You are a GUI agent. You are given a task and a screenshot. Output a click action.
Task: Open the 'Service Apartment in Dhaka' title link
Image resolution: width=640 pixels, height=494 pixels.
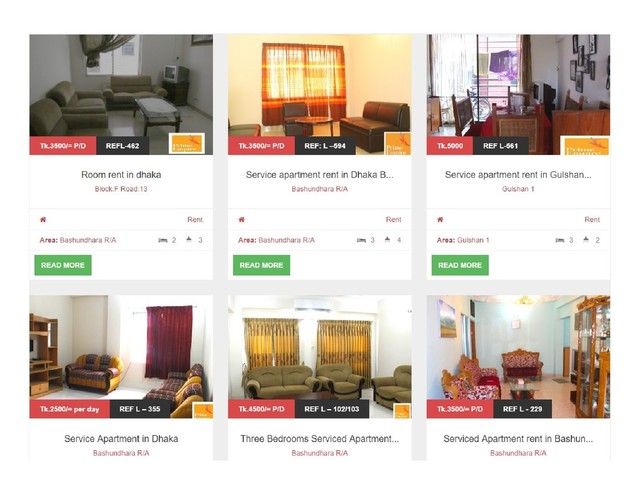(x=121, y=439)
